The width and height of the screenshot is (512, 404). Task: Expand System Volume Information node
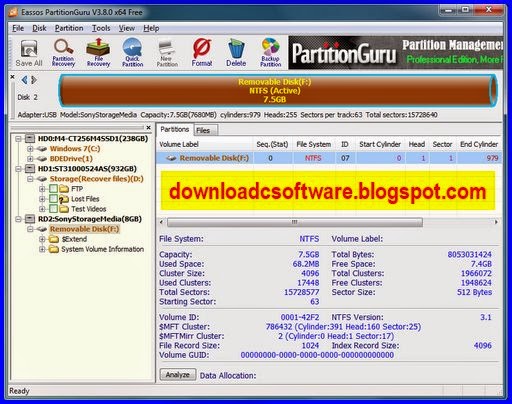click(42, 249)
